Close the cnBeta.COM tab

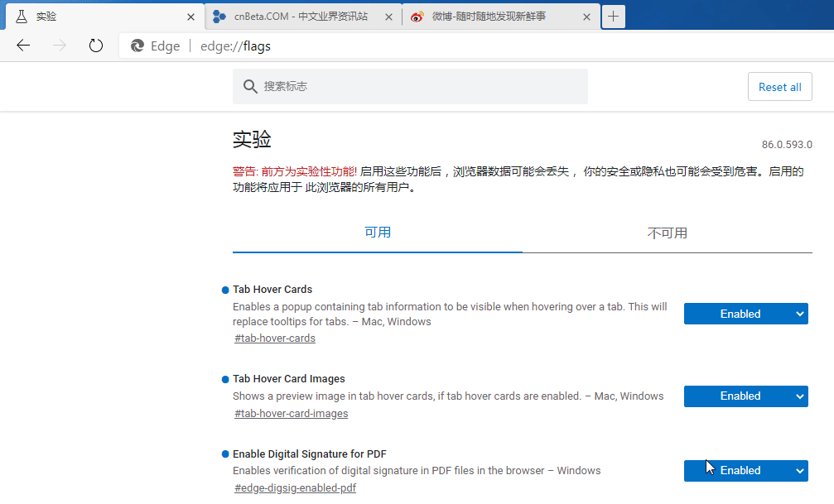tap(389, 17)
